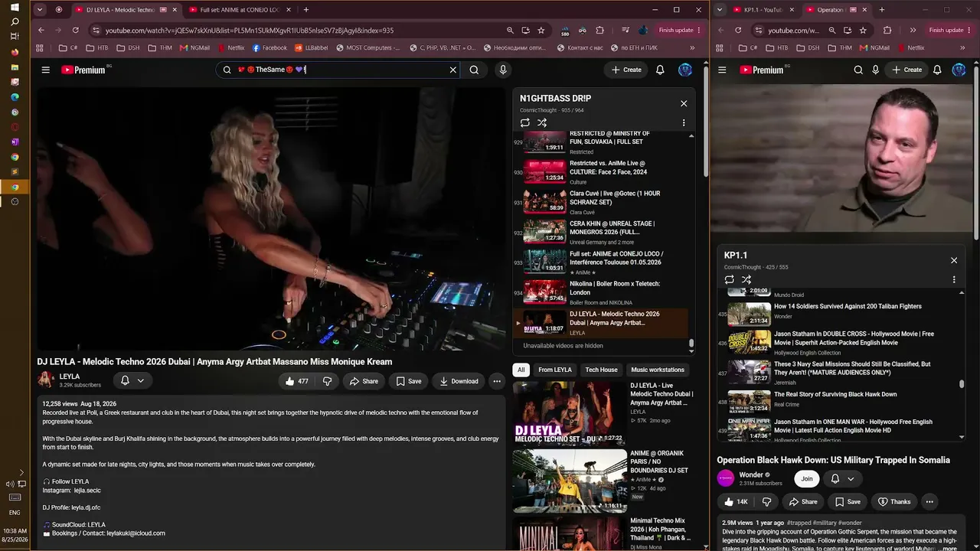Dislike the DJ LEYLA video
980x551 pixels.
click(x=327, y=381)
